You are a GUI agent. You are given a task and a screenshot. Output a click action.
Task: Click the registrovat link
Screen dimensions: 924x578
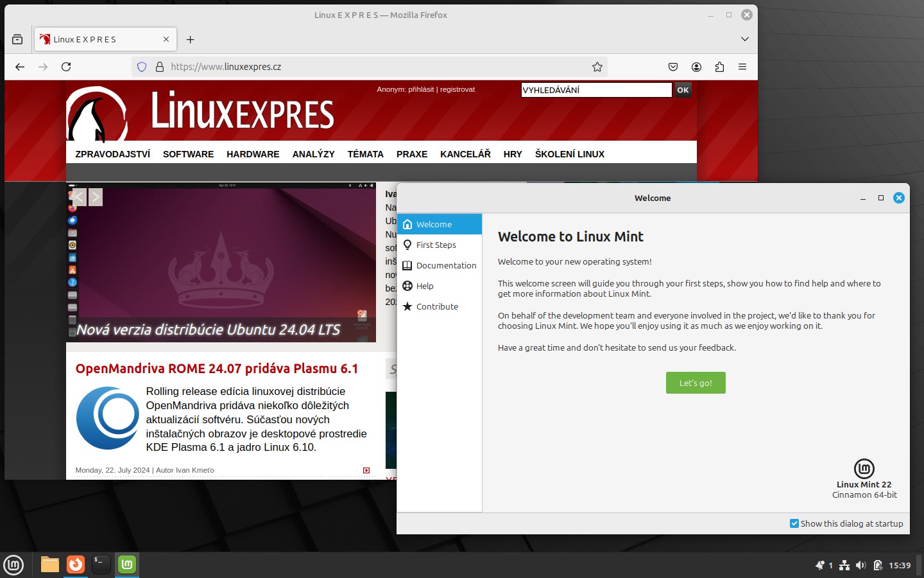point(458,89)
